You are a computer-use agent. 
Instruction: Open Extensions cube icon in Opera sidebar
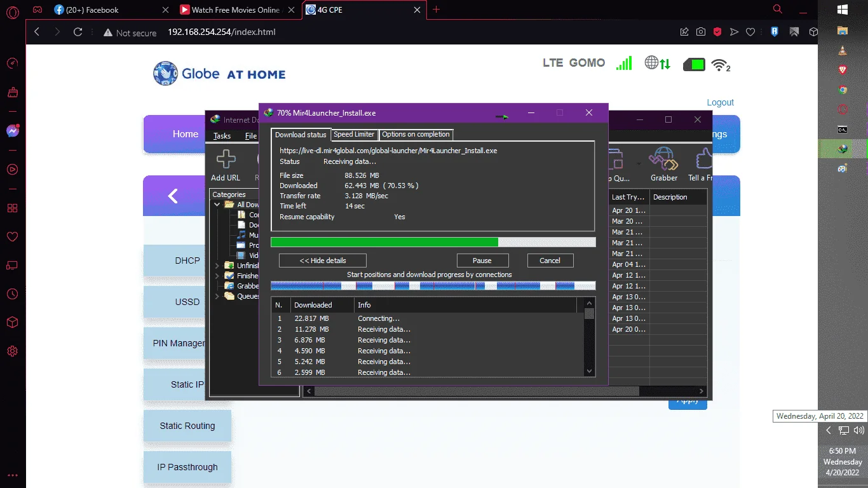click(x=12, y=322)
